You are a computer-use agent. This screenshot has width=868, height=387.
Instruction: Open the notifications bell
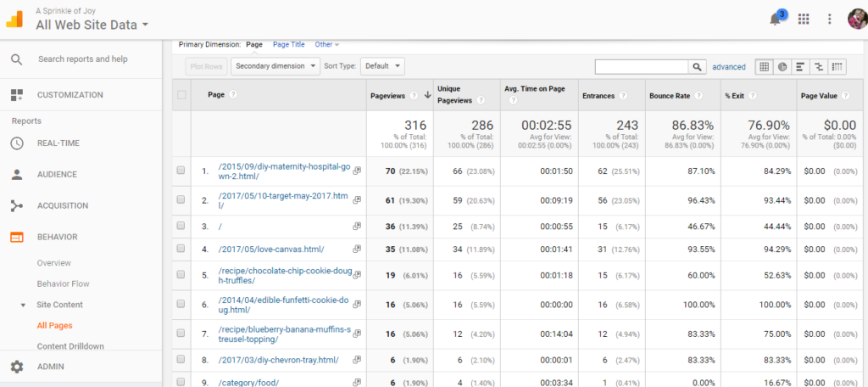pyautogui.click(x=775, y=19)
